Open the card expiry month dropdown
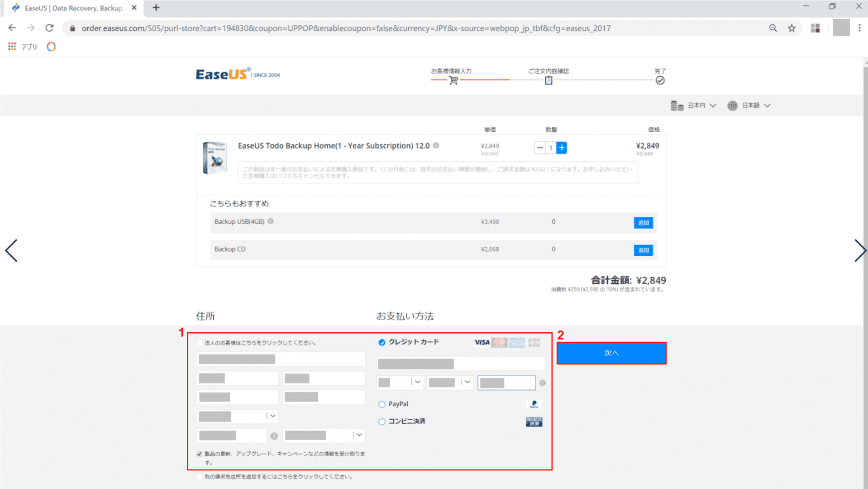This screenshot has height=489, width=868. click(x=400, y=383)
